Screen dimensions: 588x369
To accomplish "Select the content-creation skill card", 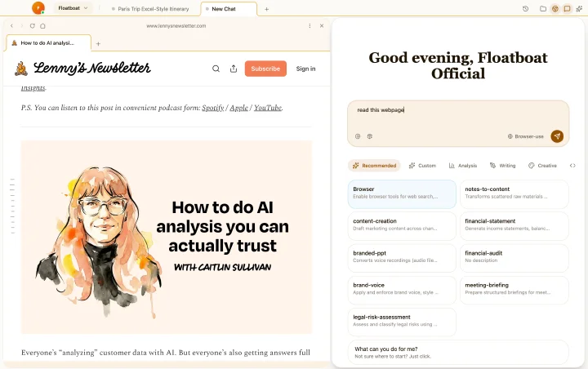I will pos(402,226).
